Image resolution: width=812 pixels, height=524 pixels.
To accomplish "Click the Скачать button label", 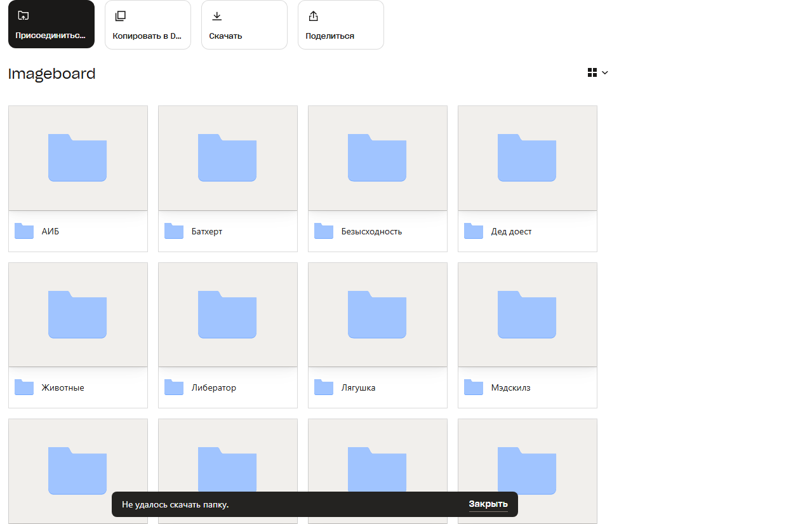I will (x=225, y=36).
